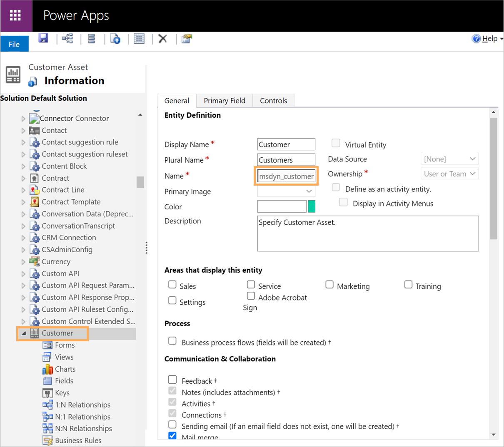Viewport: 504px width, 447px height.
Task: Click the Publish toolbar icon
Action: click(115, 39)
